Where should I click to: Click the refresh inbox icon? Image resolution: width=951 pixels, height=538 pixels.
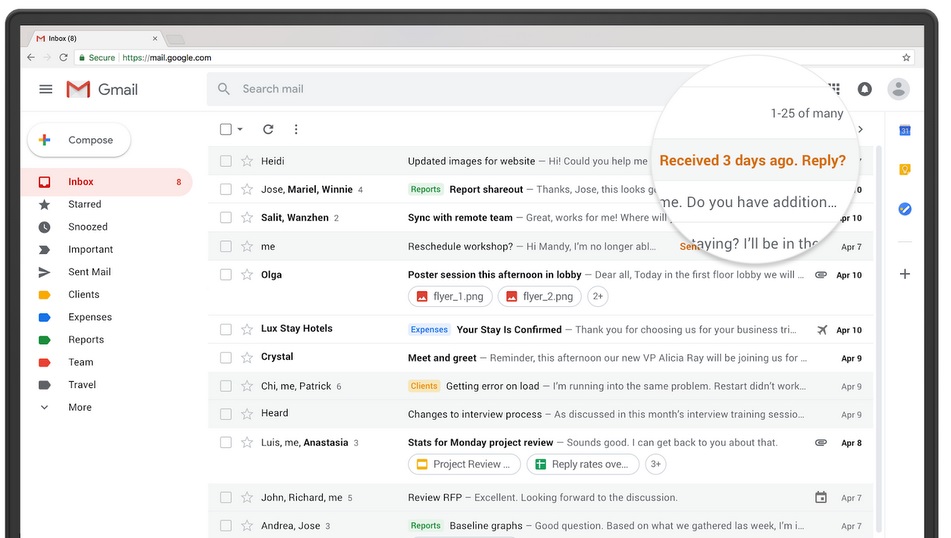[x=268, y=129]
